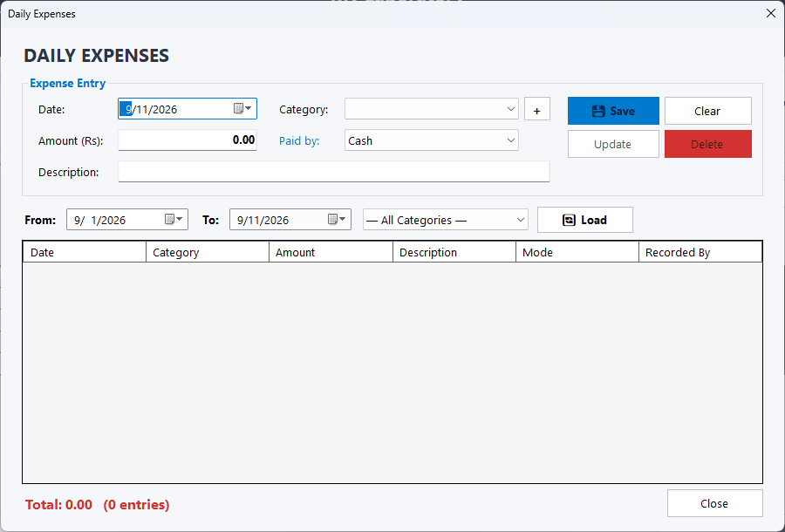Viewport: 785px width, 532px height.
Task: Click the DAILY EXPENSES heading
Action: coord(97,55)
